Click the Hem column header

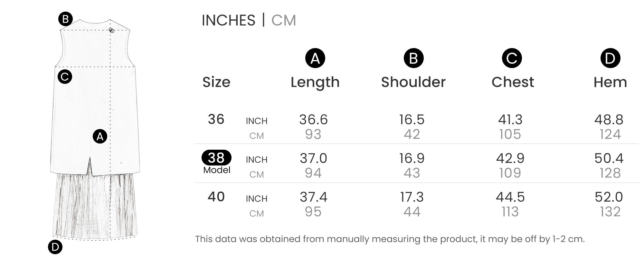(x=610, y=82)
